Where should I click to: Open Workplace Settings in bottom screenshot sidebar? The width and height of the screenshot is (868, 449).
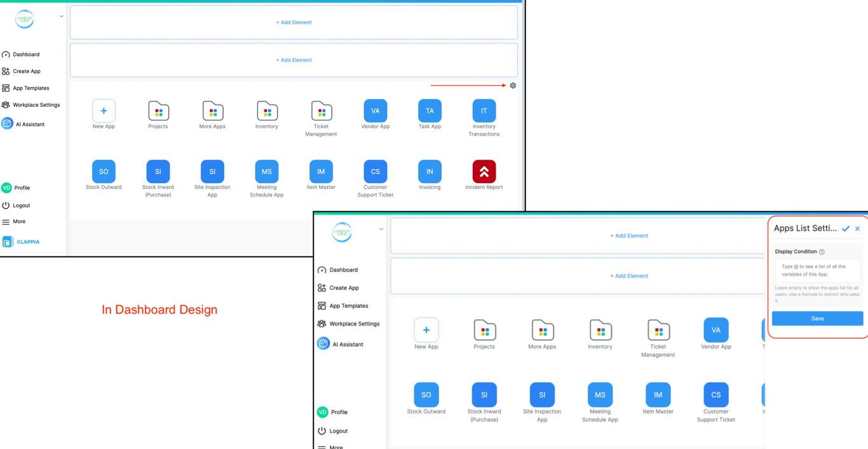point(348,324)
